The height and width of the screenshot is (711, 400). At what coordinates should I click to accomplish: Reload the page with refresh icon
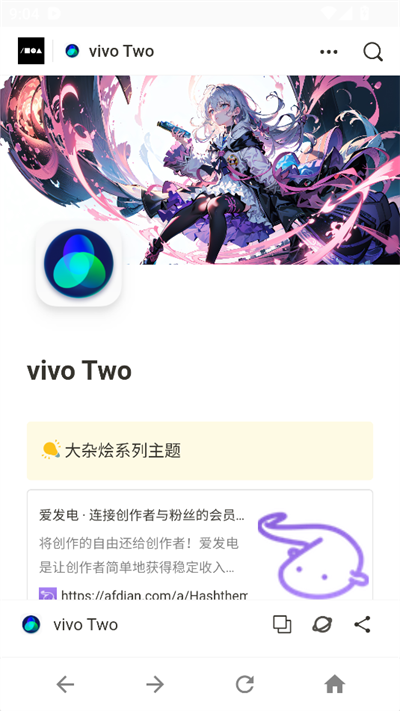pyautogui.click(x=245, y=684)
